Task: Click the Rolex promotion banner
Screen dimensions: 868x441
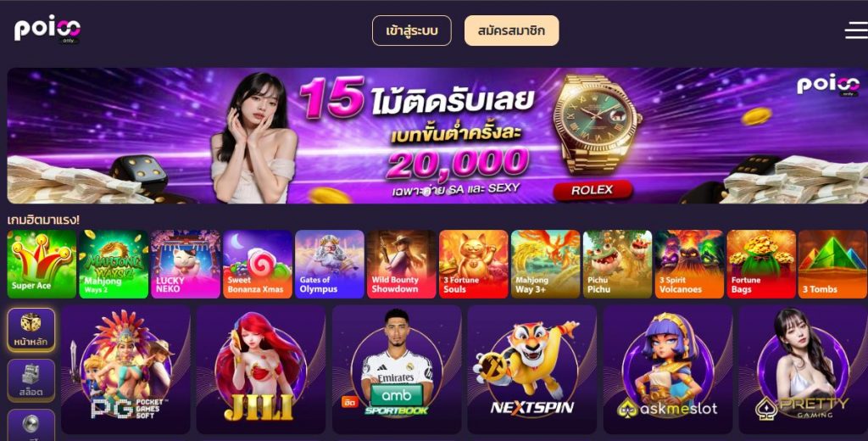Action: tap(437, 136)
